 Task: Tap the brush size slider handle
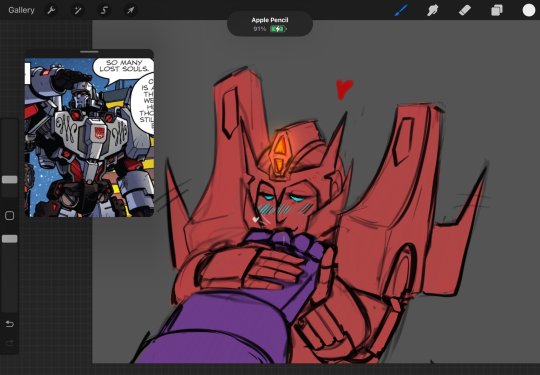tap(10, 179)
